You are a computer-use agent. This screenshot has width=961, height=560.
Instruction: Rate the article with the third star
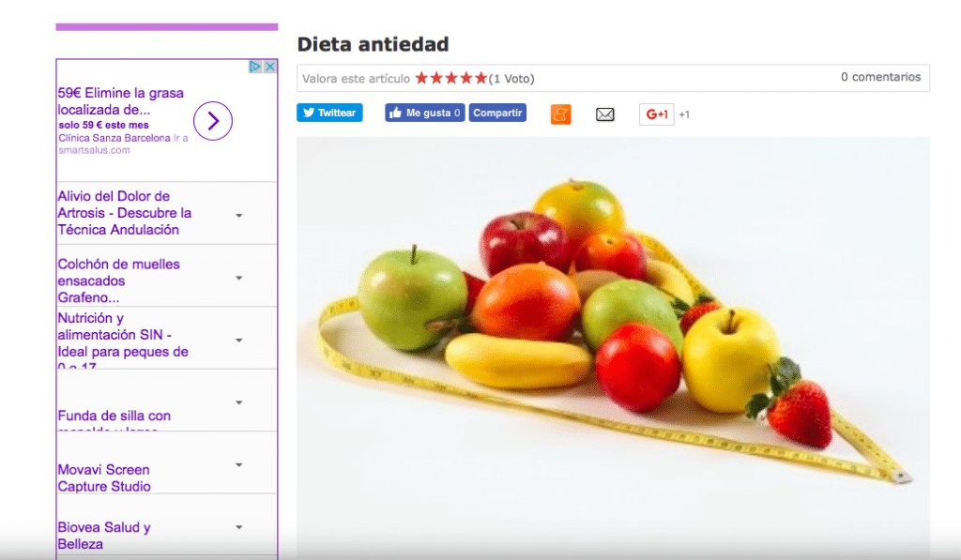pos(451,79)
